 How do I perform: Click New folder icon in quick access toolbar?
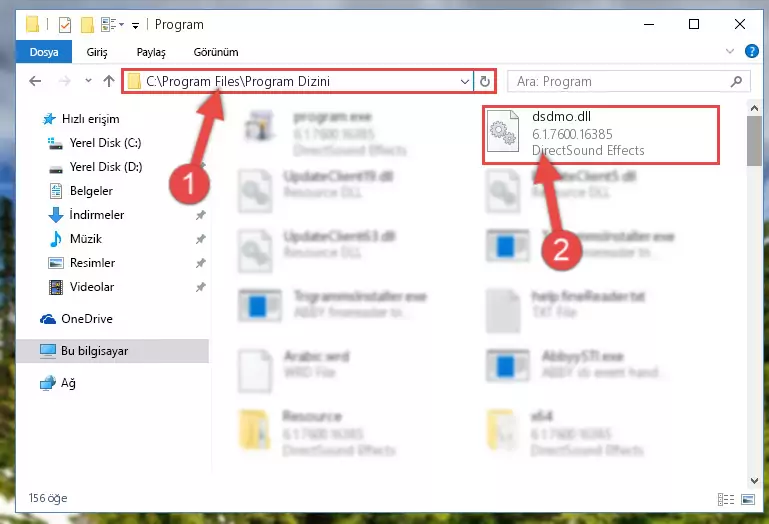tap(87, 25)
